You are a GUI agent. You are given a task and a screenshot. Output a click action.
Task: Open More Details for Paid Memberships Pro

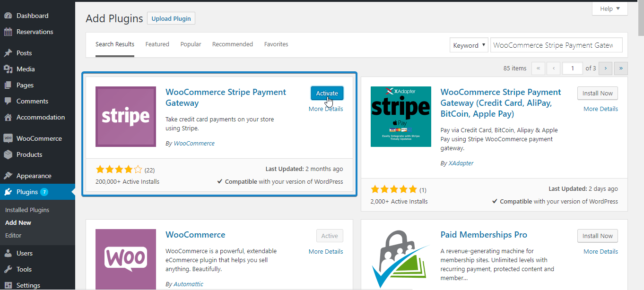click(x=600, y=251)
